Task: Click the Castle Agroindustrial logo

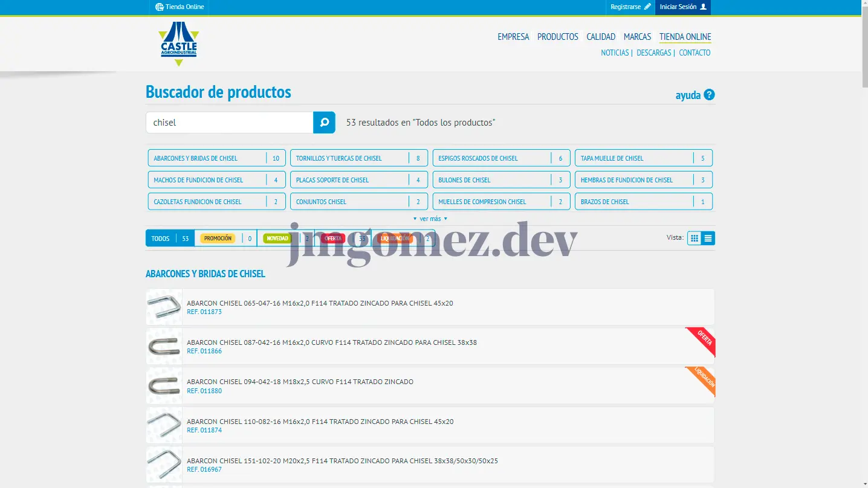Action: [178, 43]
